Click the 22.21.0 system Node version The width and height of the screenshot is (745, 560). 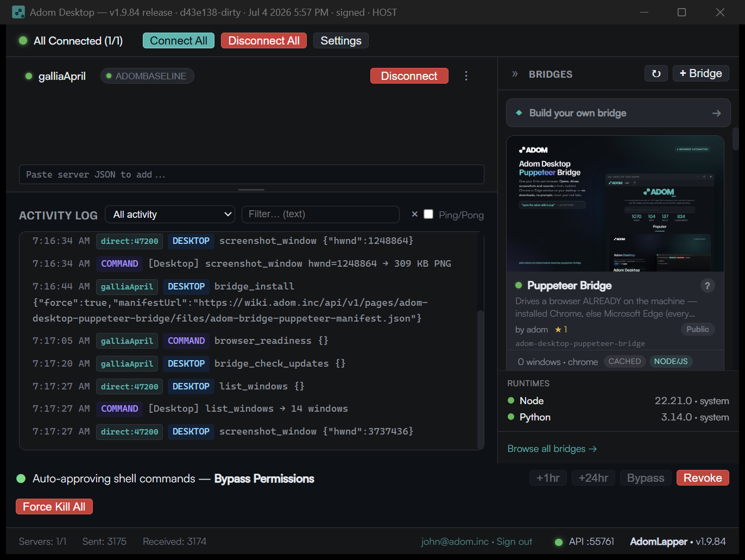[692, 401]
